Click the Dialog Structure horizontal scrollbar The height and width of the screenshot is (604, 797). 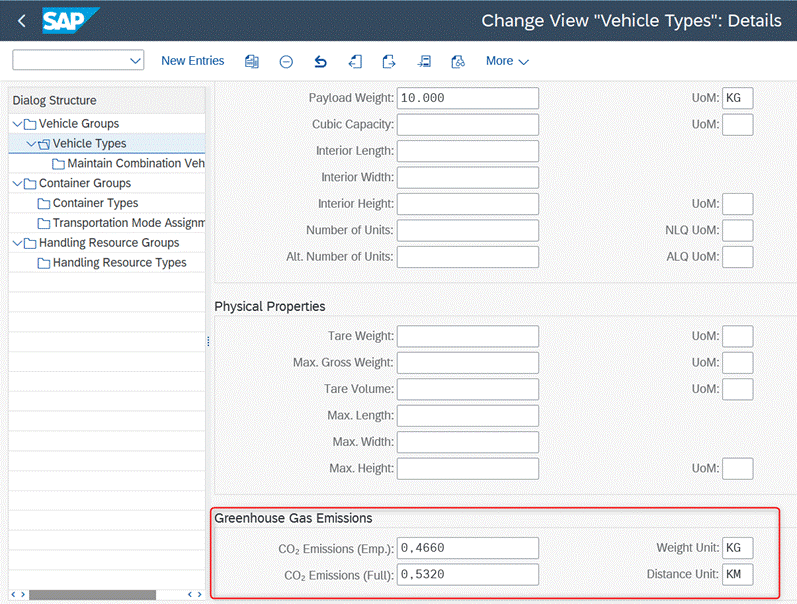click(x=92, y=595)
